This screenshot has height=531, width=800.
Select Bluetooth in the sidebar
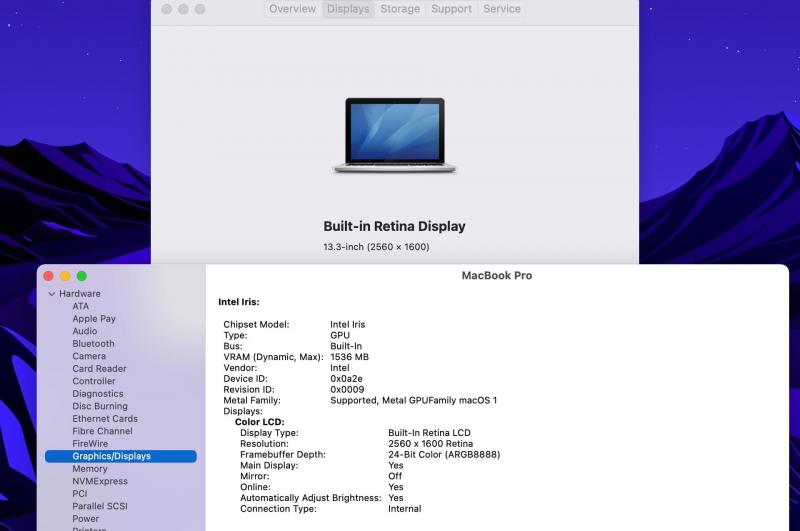(x=93, y=344)
